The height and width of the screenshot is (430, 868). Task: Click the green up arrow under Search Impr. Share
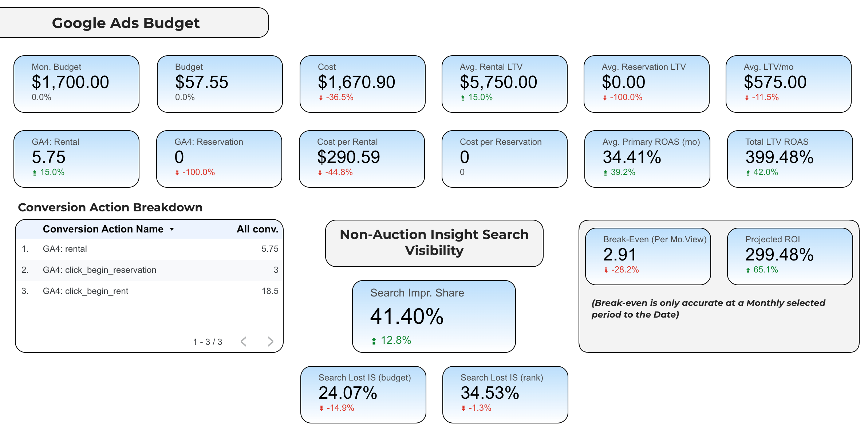374,341
